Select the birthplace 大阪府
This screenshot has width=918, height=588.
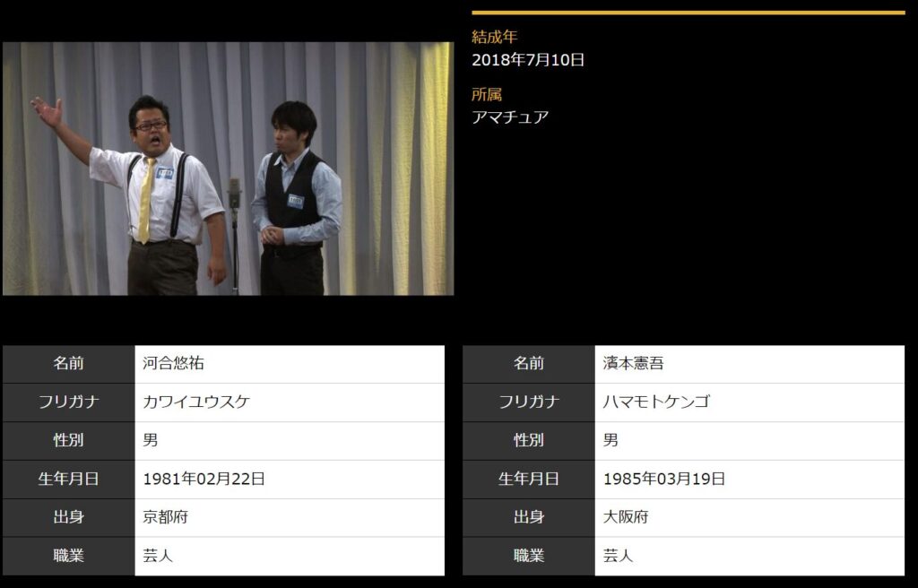626,517
